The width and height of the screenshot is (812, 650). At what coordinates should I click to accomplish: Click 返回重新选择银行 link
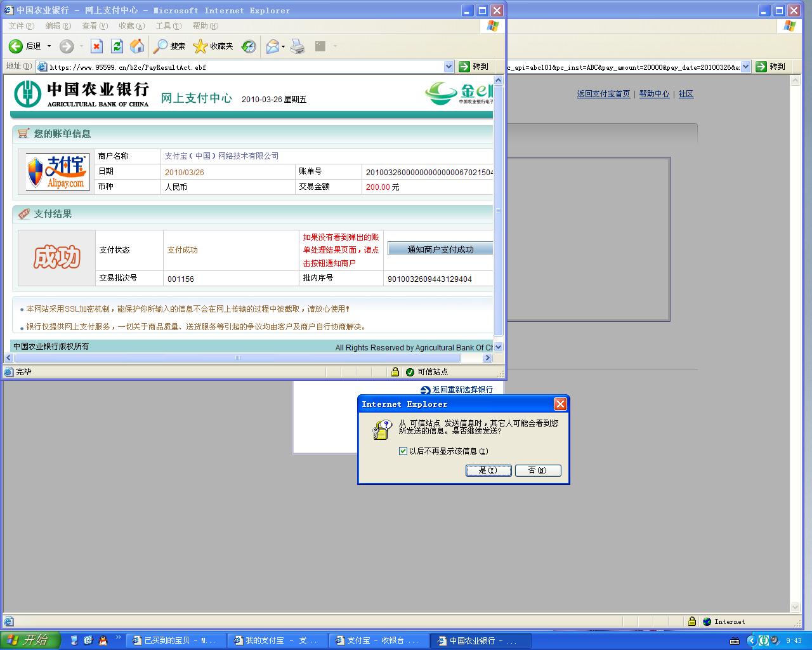[x=462, y=389]
